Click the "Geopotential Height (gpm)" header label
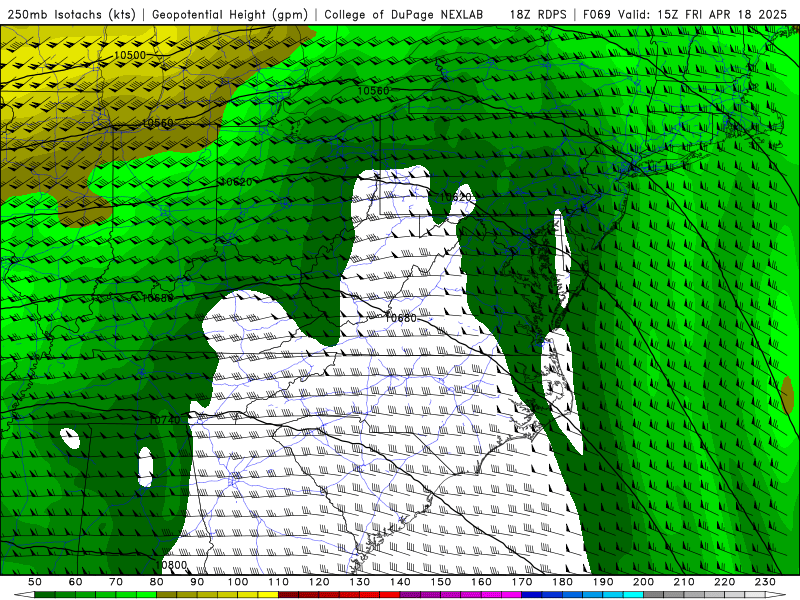Image resolution: width=800 pixels, height=600 pixels. point(230,14)
